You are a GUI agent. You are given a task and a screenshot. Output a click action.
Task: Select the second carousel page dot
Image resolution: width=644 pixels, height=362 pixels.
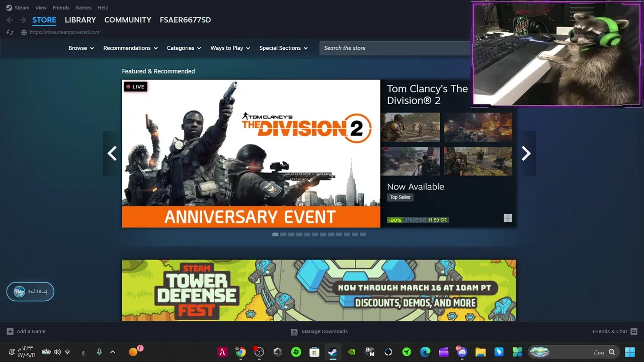tap(283, 234)
